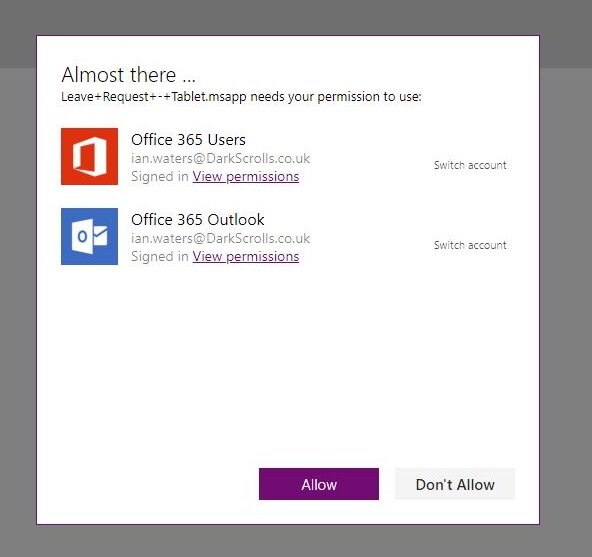Click the dark header strip above the dialog

(296, 17)
